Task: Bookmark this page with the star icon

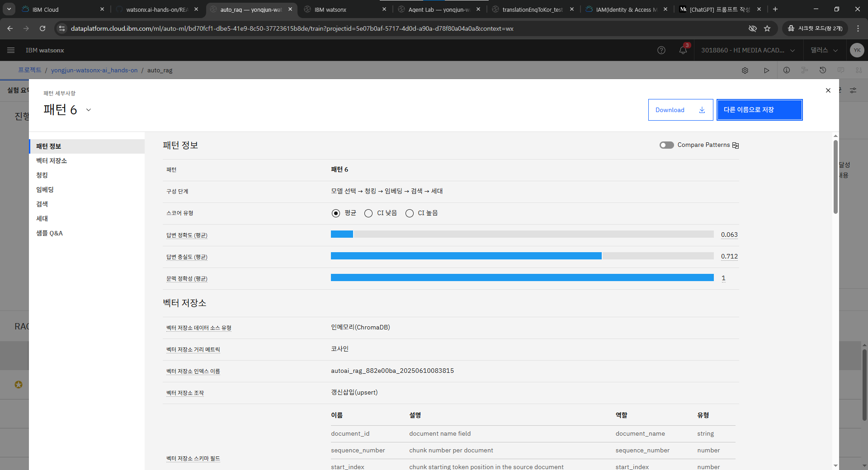Action: pos(767,28)
